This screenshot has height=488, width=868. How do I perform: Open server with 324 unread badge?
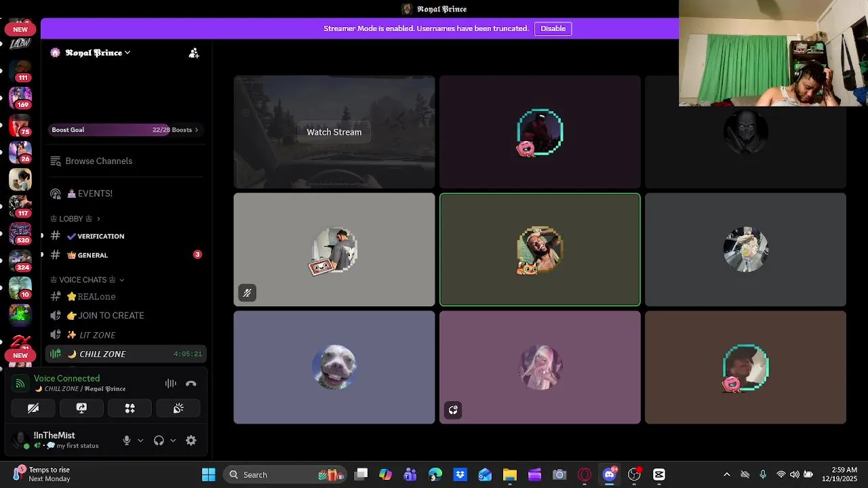[20, 261]
